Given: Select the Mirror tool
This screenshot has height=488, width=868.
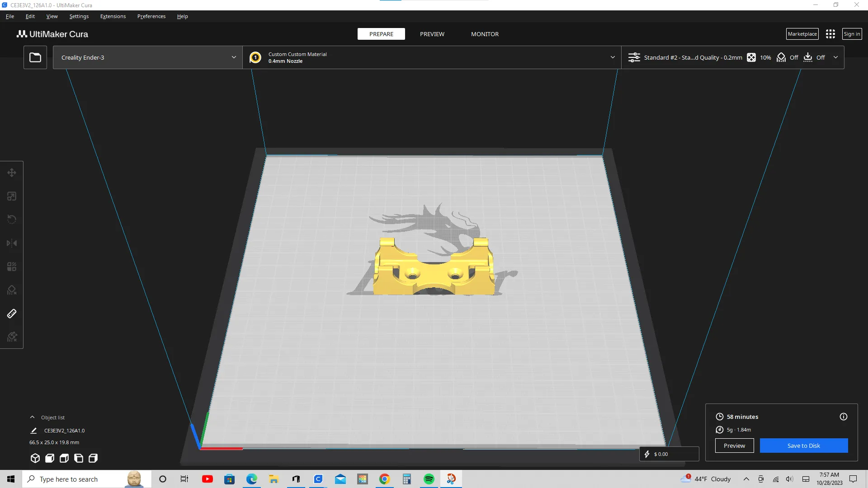Looking at the screenshot, I should point(12,243).
